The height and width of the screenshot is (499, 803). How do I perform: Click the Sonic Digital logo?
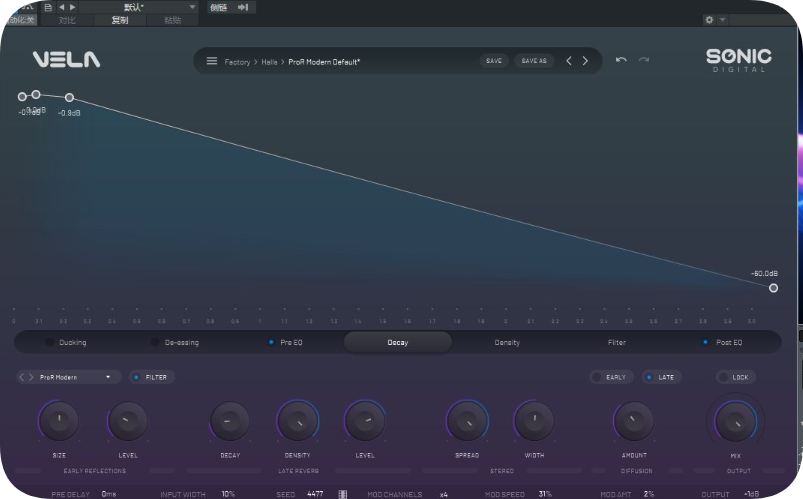pos(738,60)
